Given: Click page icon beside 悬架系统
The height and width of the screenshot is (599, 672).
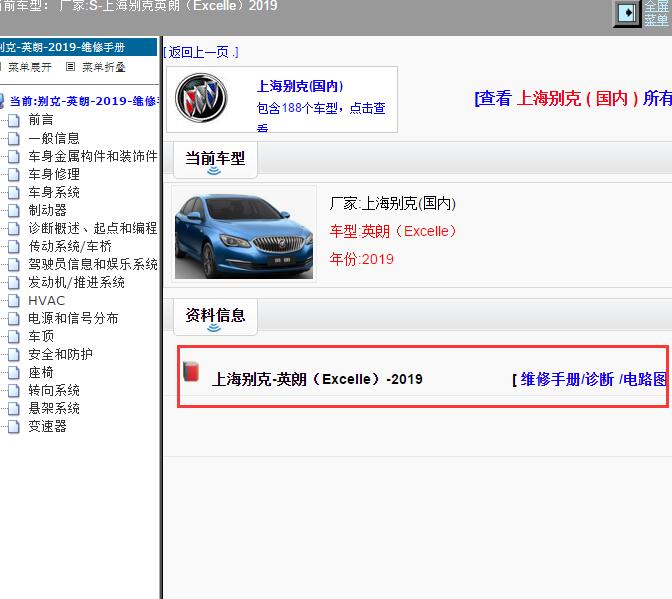Looking at the screenshot, I should click(x=14, y=408).
